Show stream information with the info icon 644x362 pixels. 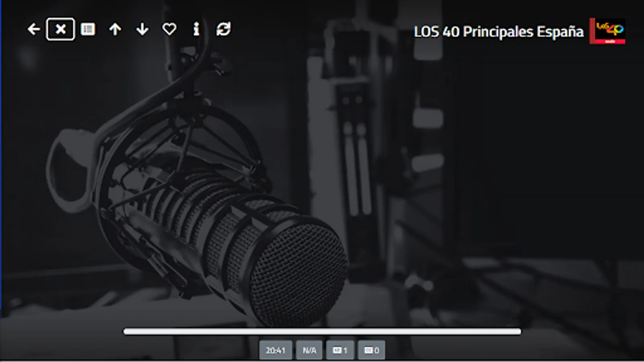(196, 29)
